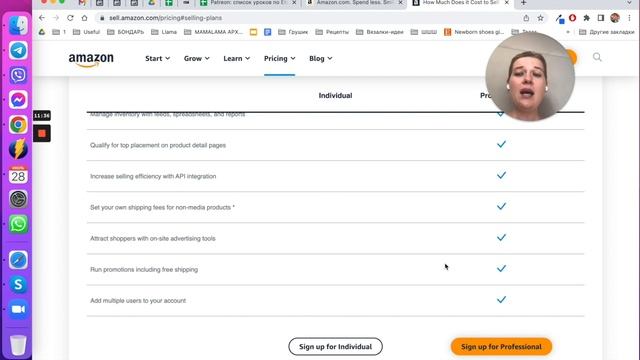Go to Amazon logo home
The image size is (640, 360).
coord(91,60)
